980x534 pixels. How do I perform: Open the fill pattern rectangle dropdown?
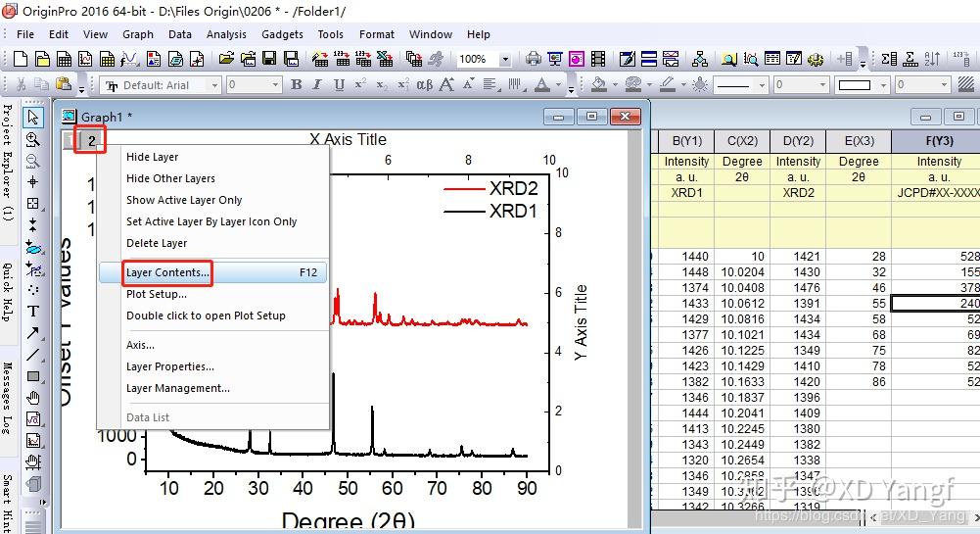[x=883, y=84]
